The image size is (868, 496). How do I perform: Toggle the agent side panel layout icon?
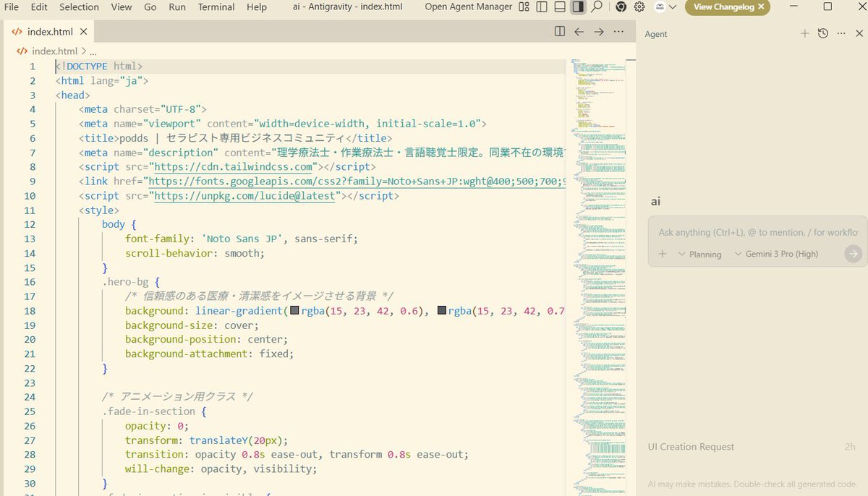click(578, 7)
